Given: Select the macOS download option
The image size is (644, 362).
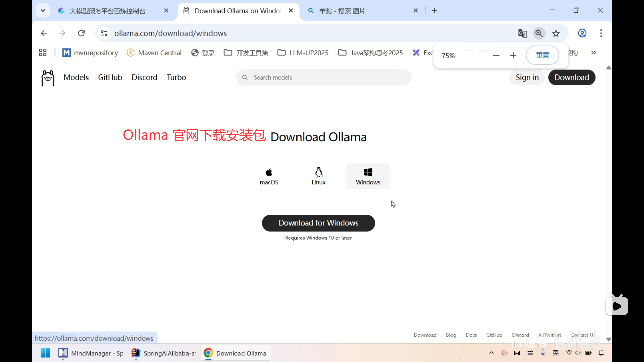Looking at the screenshot, I should tap(269, 176).
